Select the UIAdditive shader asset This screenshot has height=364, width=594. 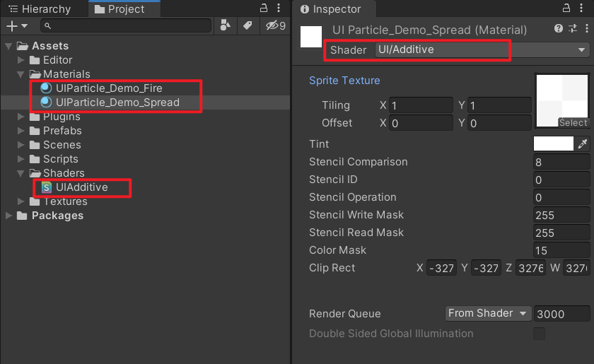click(x=82, y=187)
